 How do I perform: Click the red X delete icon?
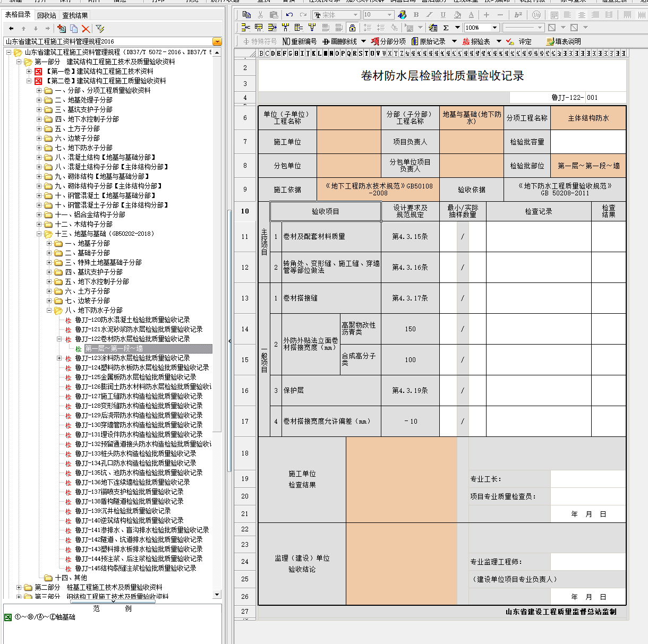[x=86, y=29]
